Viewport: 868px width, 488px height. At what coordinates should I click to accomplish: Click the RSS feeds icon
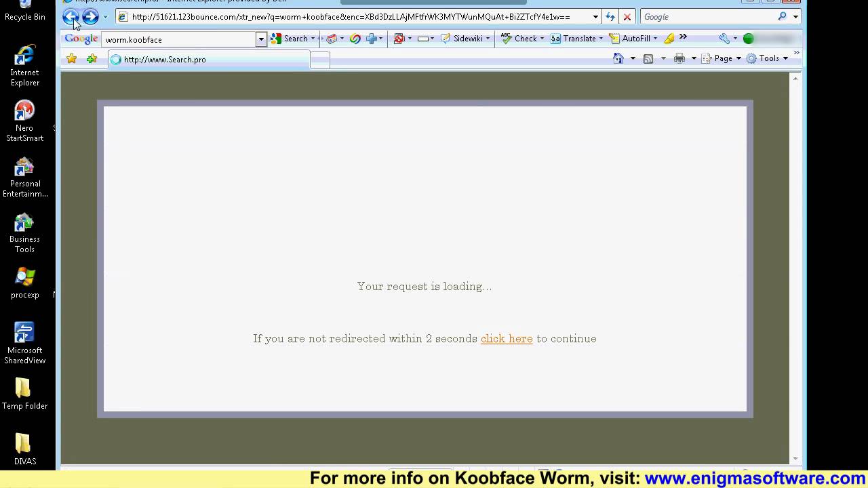coord(648,59)
